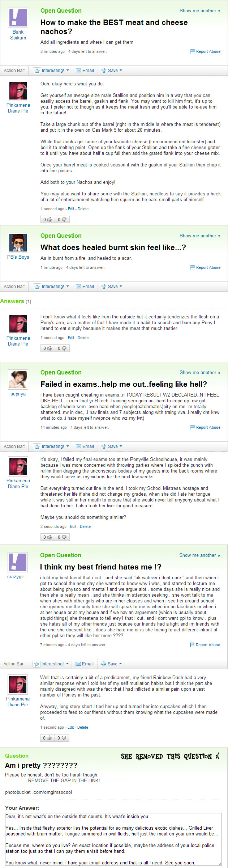
Task: Click thumbs-down on the burnt skin answer
Action: [64, 348]
